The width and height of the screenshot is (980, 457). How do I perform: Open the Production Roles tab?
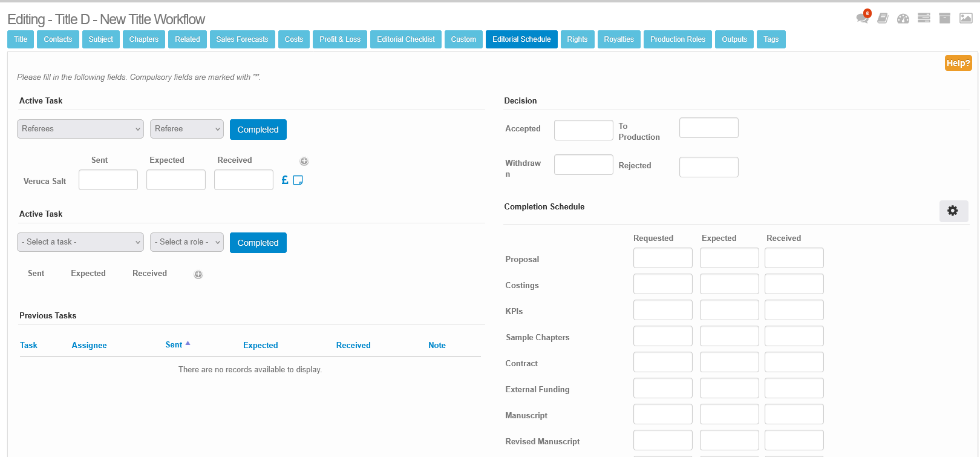678,39
